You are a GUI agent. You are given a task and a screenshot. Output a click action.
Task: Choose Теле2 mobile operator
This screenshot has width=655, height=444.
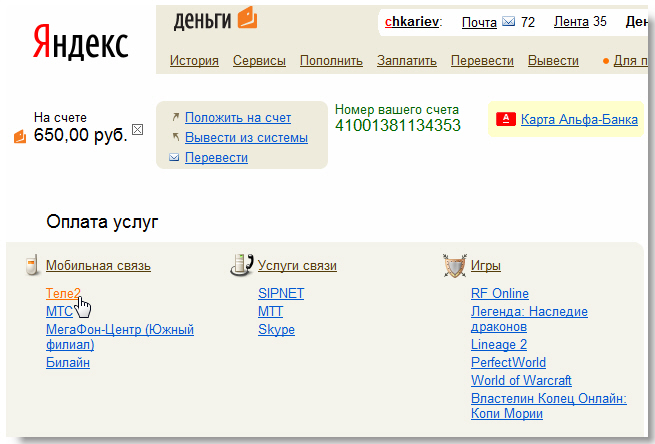pyautogui.click(x=63, y=293)
